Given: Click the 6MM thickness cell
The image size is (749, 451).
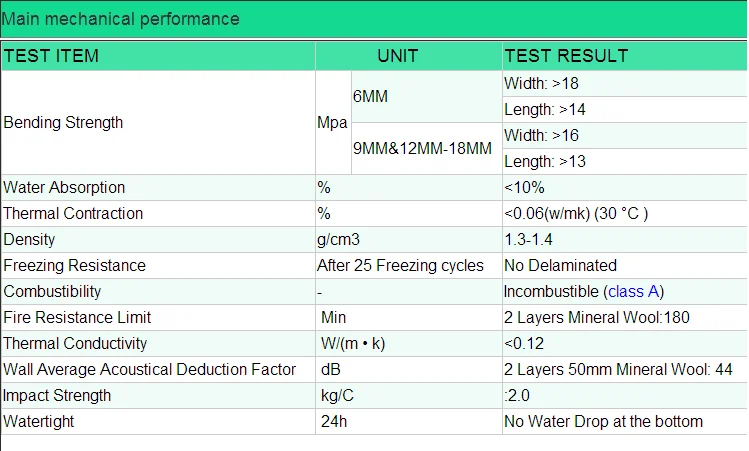Looking at the screenshot, I should (370, 97).
